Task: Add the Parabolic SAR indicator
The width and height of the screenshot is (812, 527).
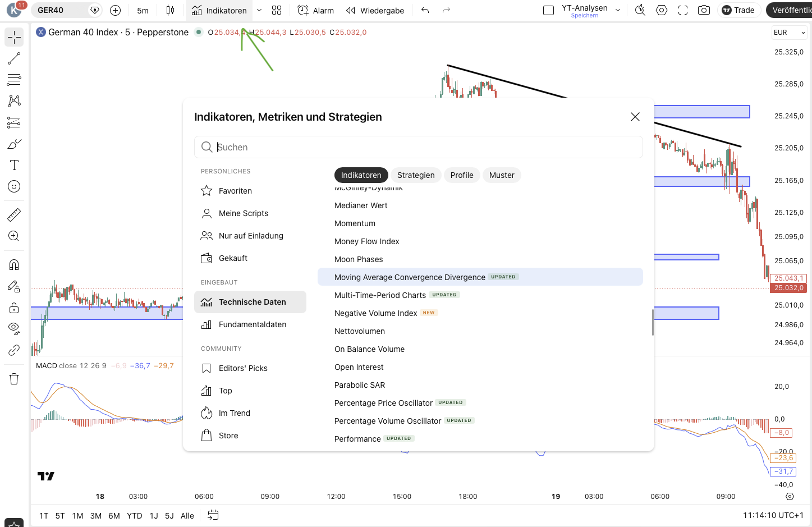Action: 480,385
